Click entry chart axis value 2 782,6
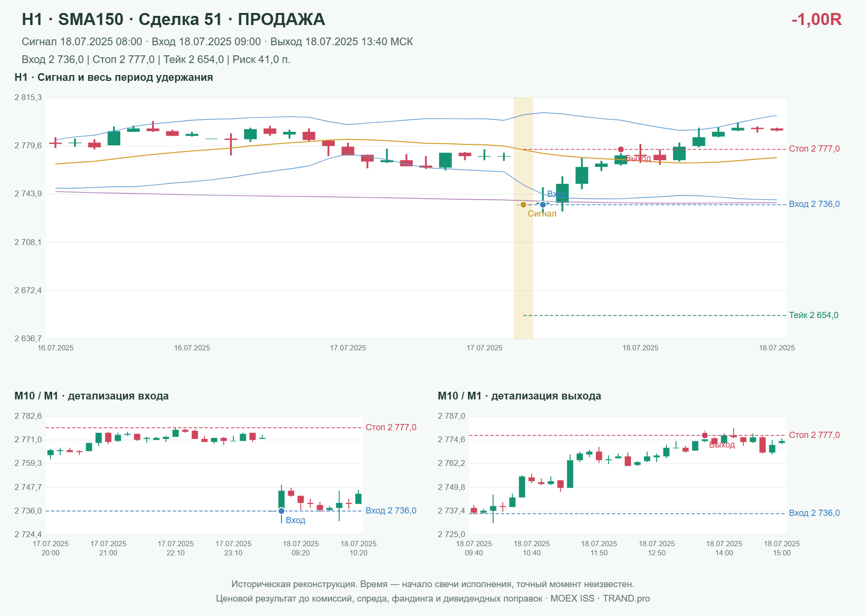866x616 pixels. click(28, 416)
